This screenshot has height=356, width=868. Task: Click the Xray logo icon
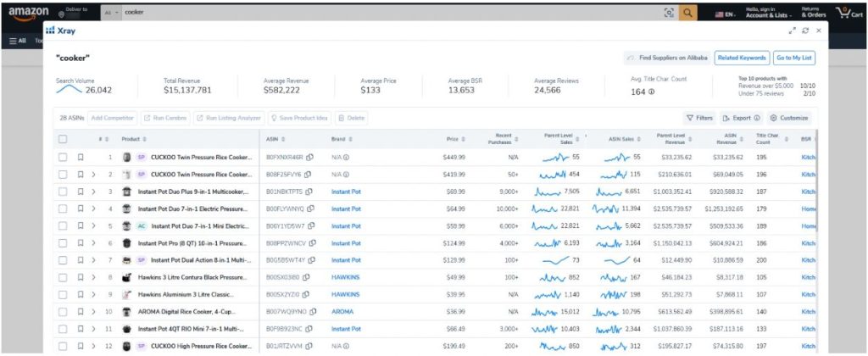coord(50,31)
